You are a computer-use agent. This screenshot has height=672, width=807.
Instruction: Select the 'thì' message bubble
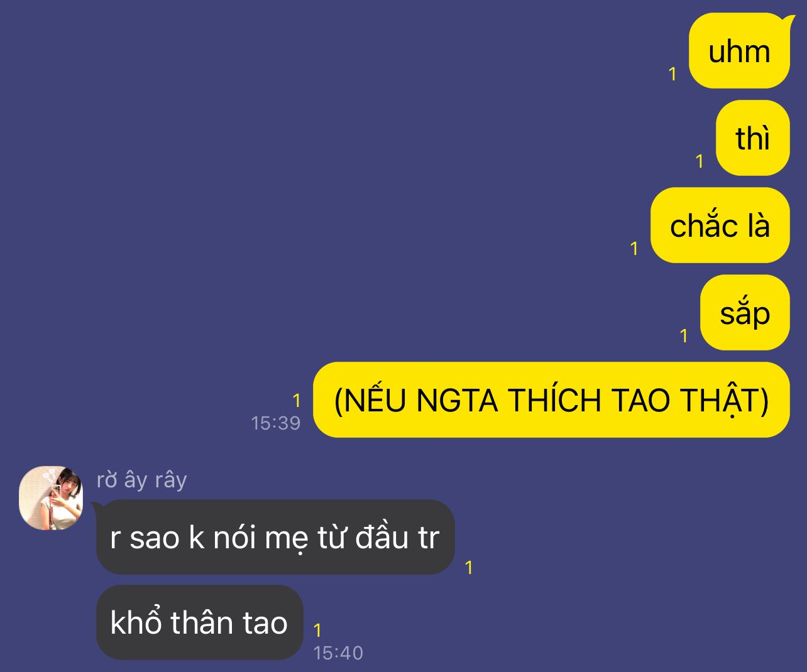pos(752,138)
